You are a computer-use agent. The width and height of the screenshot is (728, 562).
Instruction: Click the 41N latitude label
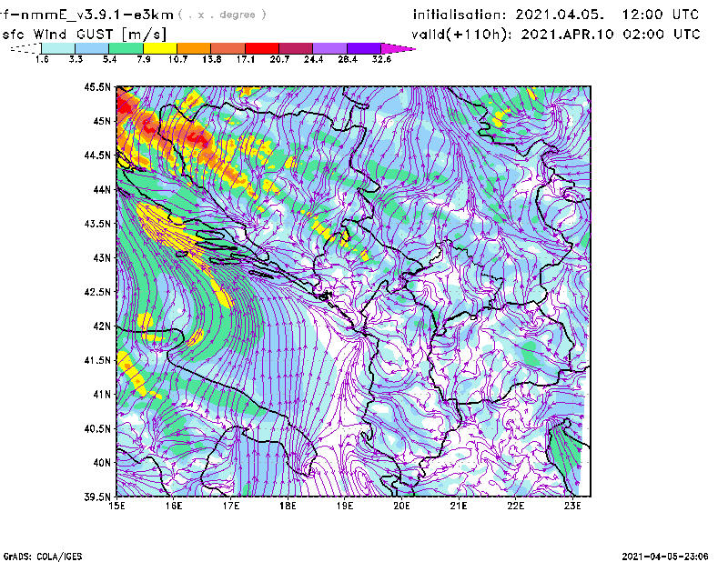102,395
